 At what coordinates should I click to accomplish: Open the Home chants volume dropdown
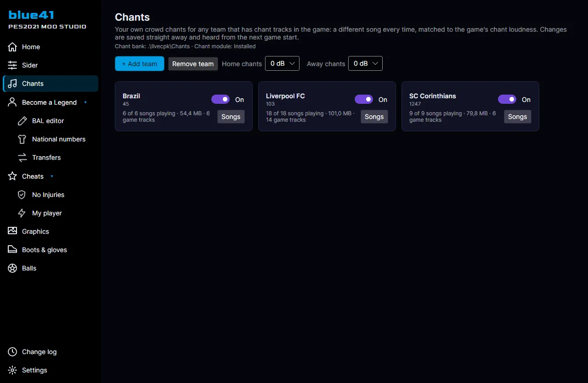pyautogui.click(x=282, y=63)
